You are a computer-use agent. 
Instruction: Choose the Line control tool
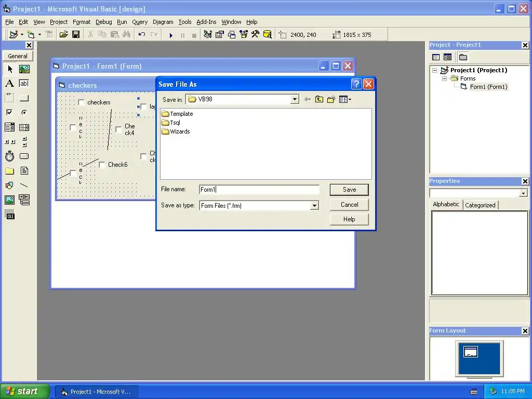click(24, 185)
